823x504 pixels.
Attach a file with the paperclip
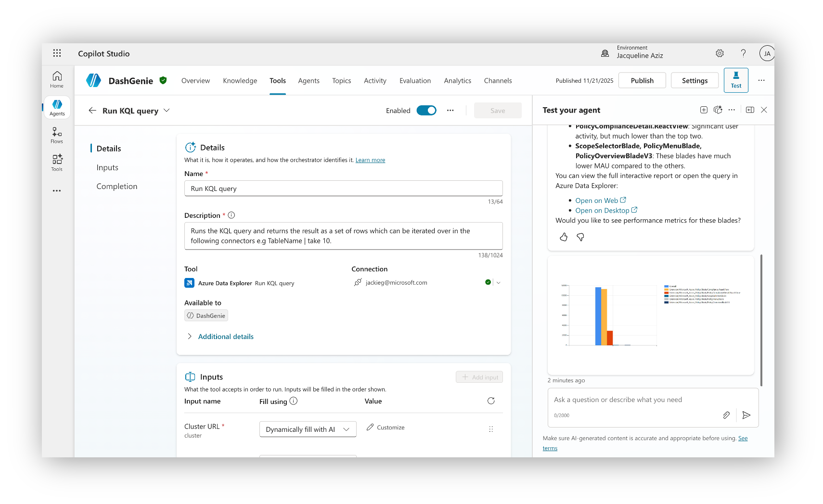pyautogui.click(x=726, y=415)
